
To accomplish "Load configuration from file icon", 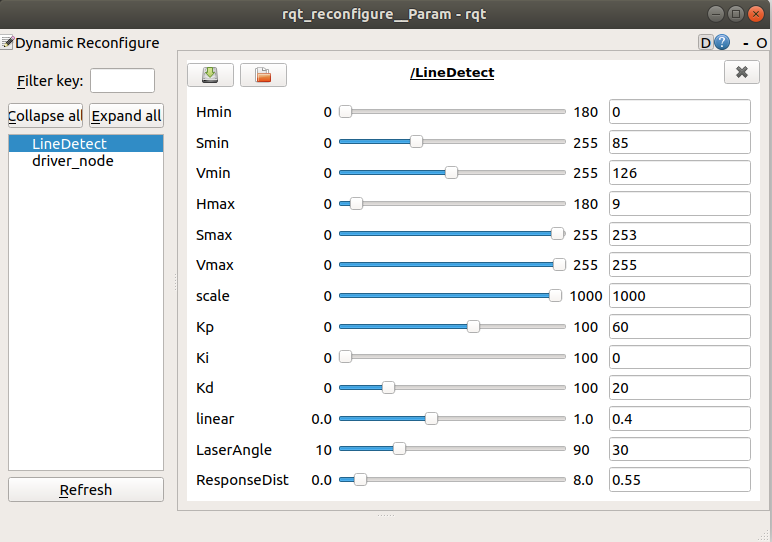I will (x=263, y=75).
